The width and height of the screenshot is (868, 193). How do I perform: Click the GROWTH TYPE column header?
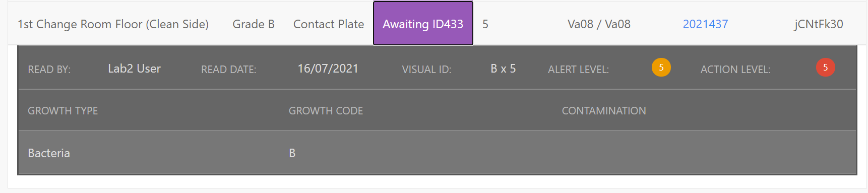click(x=63, y=111)
